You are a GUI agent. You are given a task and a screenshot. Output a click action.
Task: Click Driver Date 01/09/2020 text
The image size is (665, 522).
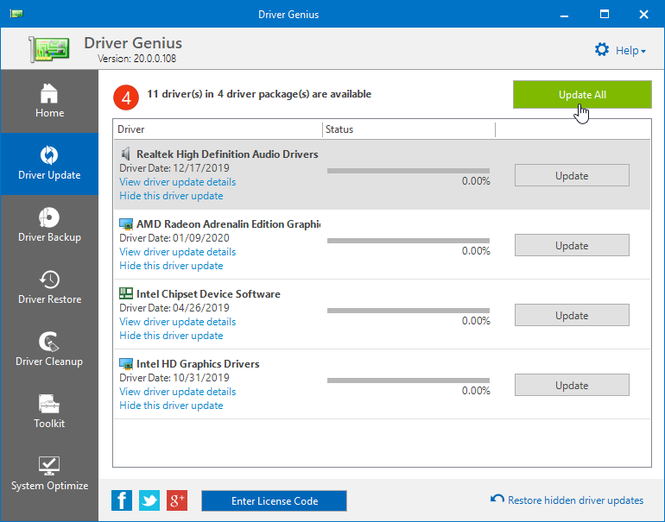174,238
